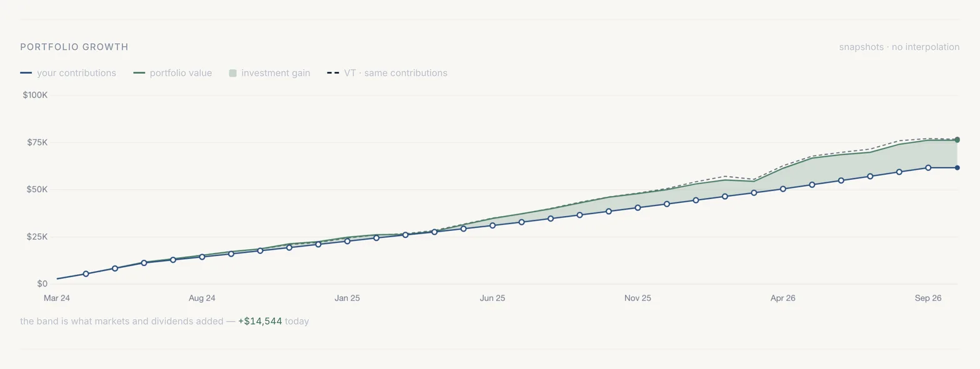Click the filled blue contributions end dot
The height and width of the screenshot is (369, 980).
coord(957,167)
